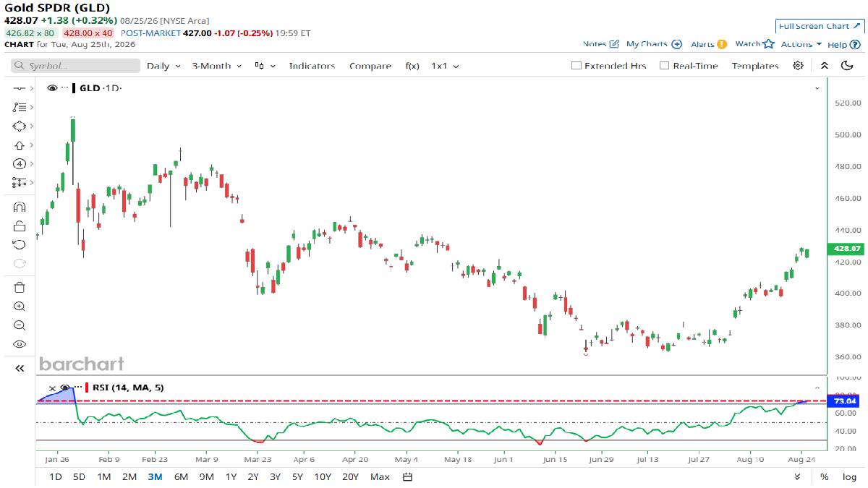The width and height of the screenshot is (868, 488).
Task: Open Alerts link
Action: point(709,44)
